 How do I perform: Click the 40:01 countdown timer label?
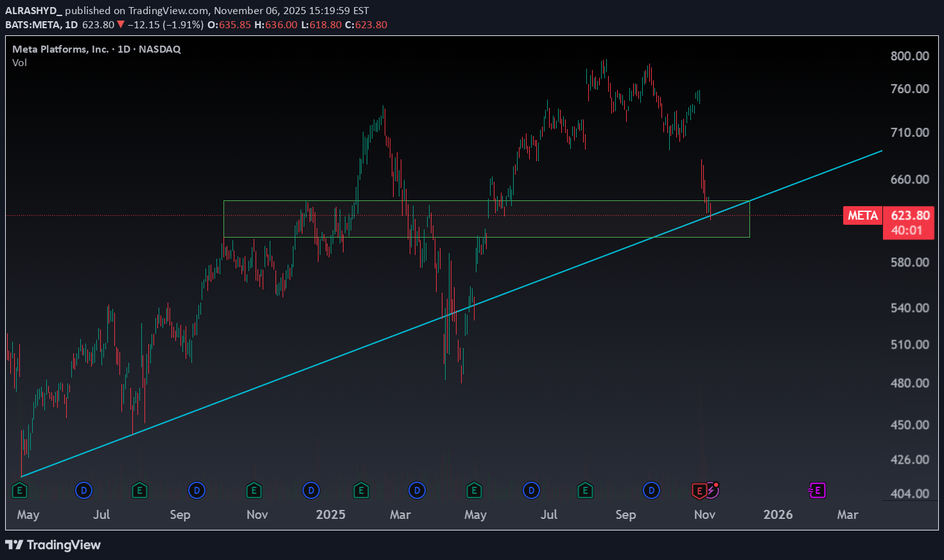907,231
